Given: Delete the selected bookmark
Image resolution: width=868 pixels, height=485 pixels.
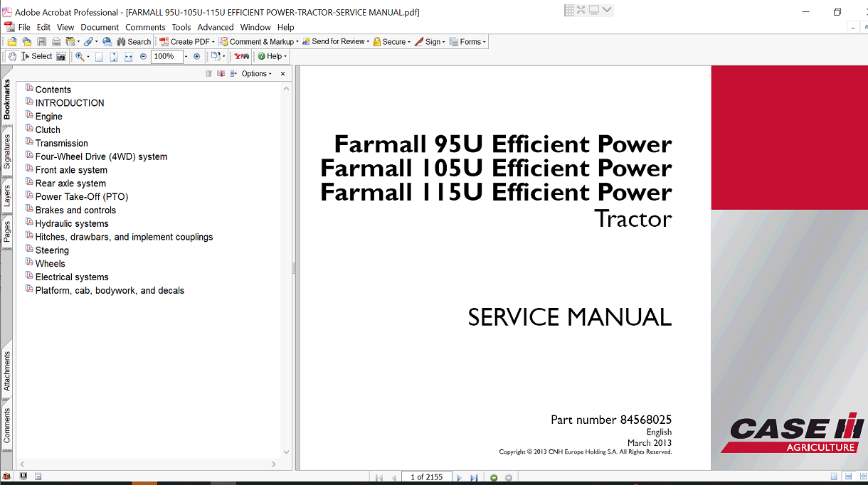Looking at the screenshot, I should pos(208,73).
